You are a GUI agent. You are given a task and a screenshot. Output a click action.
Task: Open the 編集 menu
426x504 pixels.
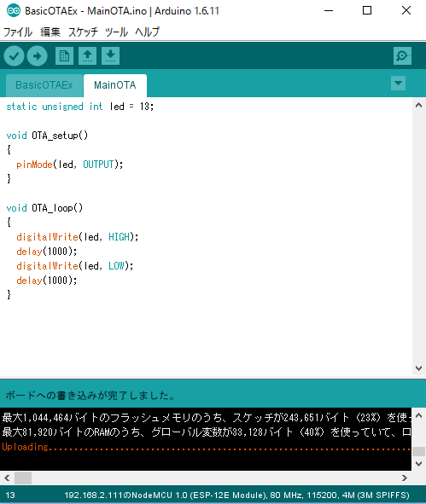click(x=50, y=32)
